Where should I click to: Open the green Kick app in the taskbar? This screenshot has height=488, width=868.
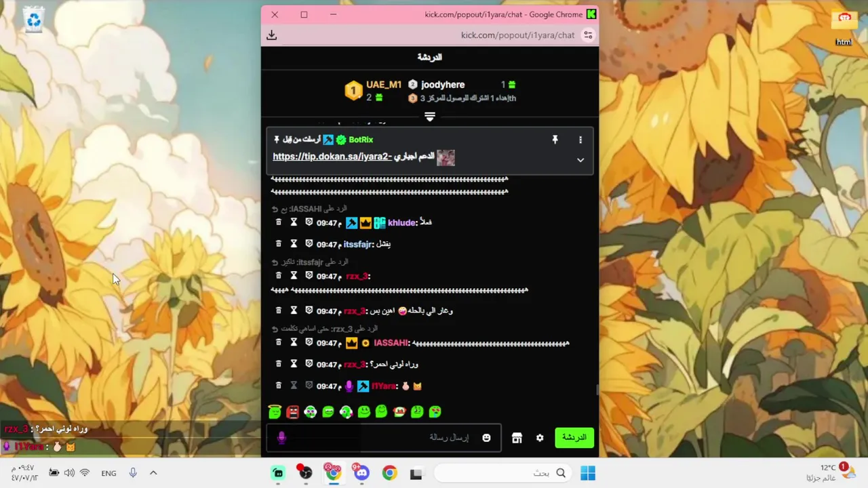point(277,473)
